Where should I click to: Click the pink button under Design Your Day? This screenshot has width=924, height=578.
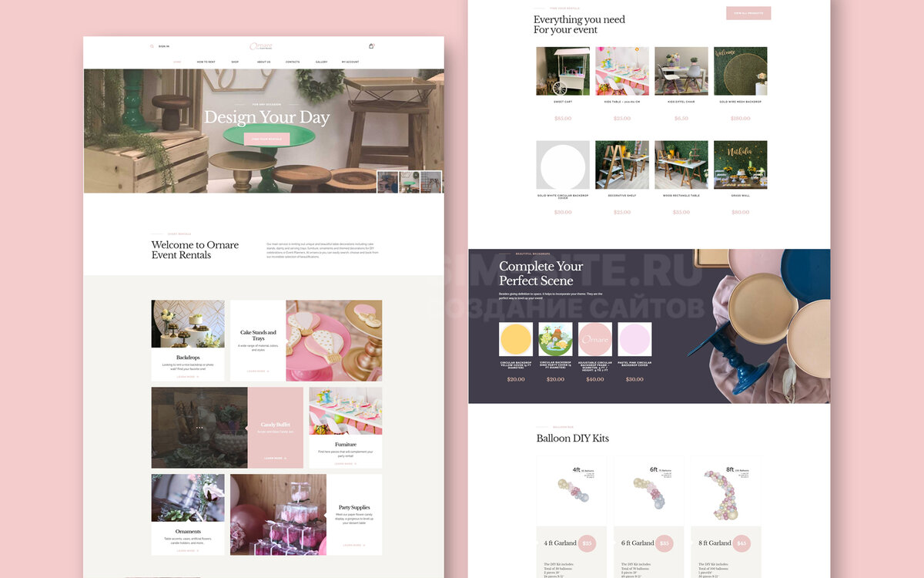(266, 139)
